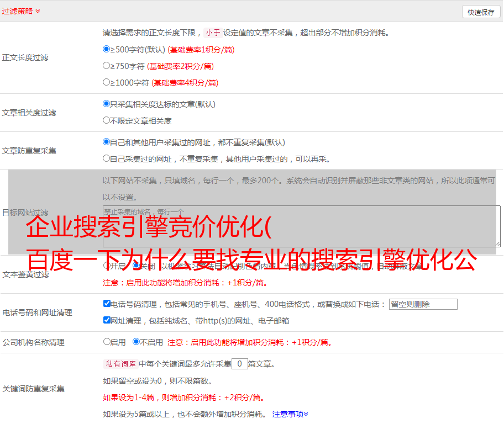This screenshot has width=504, height=424.
Task: Select 只采集相关度达标的文章(默认) radio
Action: point(106,104)
